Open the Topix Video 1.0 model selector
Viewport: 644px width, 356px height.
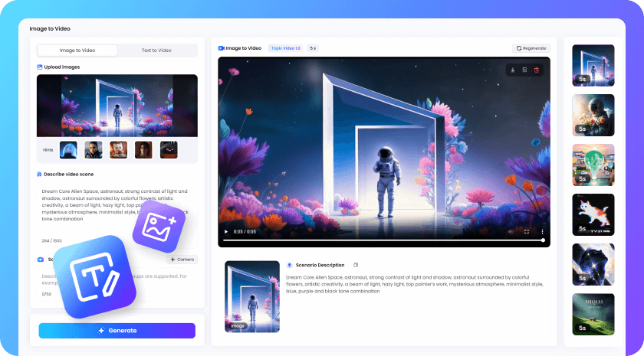[x=286, y=48]
